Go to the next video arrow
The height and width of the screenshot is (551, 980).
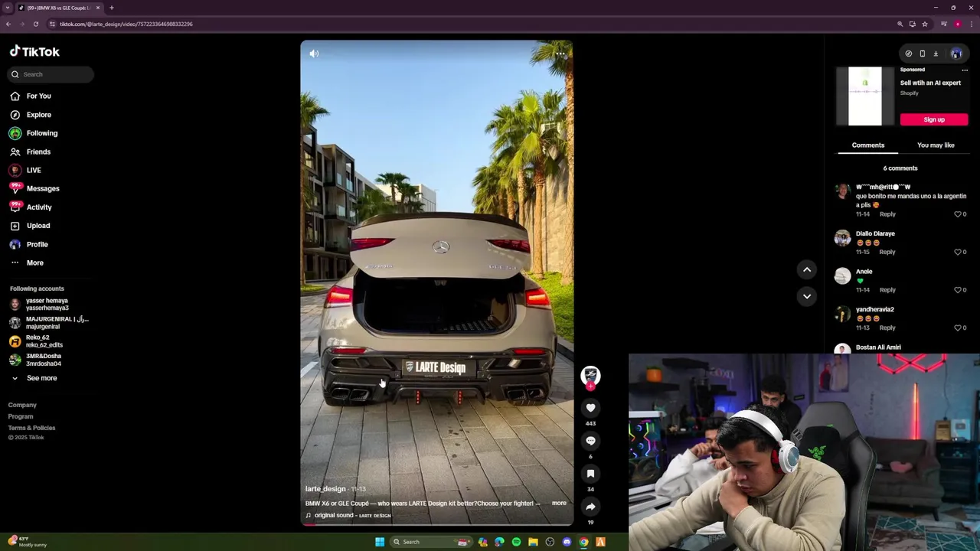(807, 296)
